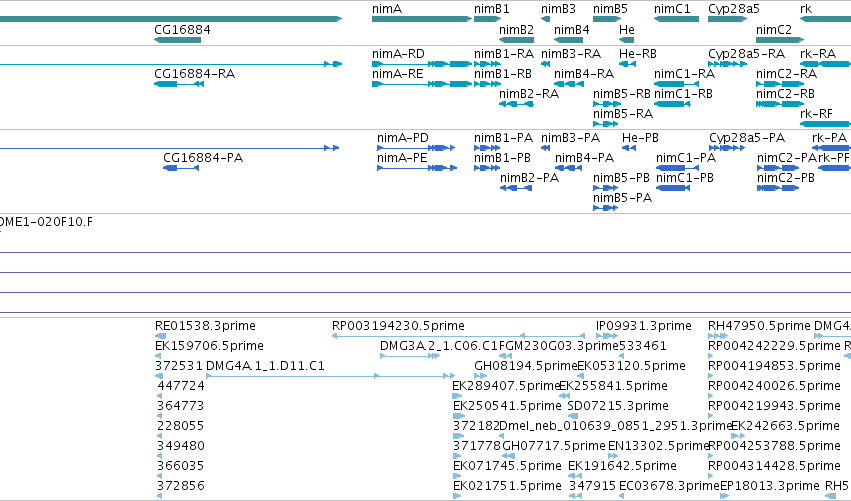Click EST EK071745.5prime
Viewport: 851px width, 501px height.
[x=456, y=477]
